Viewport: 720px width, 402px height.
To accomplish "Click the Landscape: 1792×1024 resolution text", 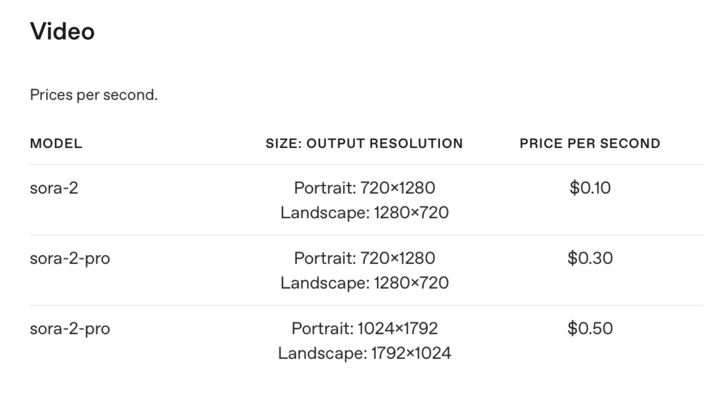I will click(364, 353).
